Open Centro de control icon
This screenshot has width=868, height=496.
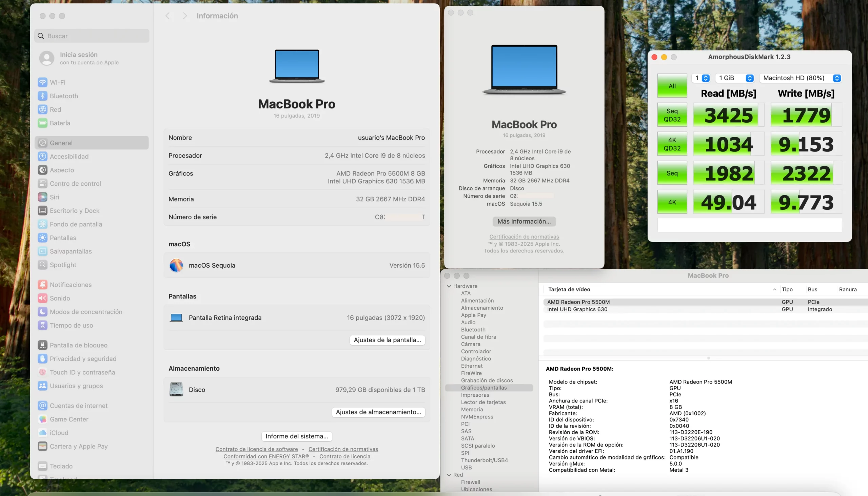[42, 184]
